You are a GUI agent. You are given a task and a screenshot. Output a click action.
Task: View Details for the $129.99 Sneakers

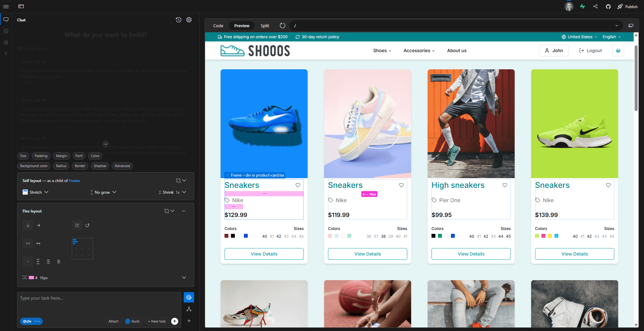(264, 254)
